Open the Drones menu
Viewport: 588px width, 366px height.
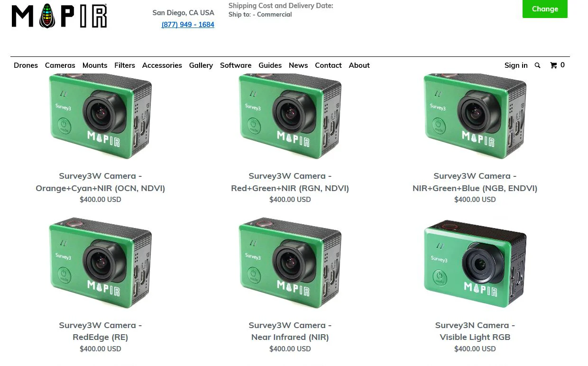[26, 65]
